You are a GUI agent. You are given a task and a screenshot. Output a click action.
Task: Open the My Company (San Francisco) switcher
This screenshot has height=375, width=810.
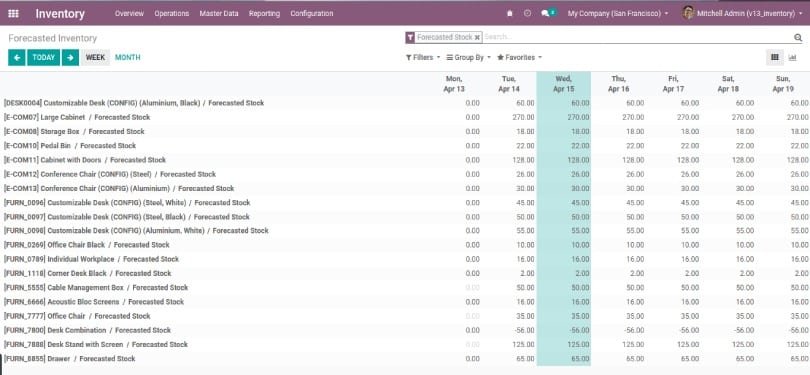(617, 14)
